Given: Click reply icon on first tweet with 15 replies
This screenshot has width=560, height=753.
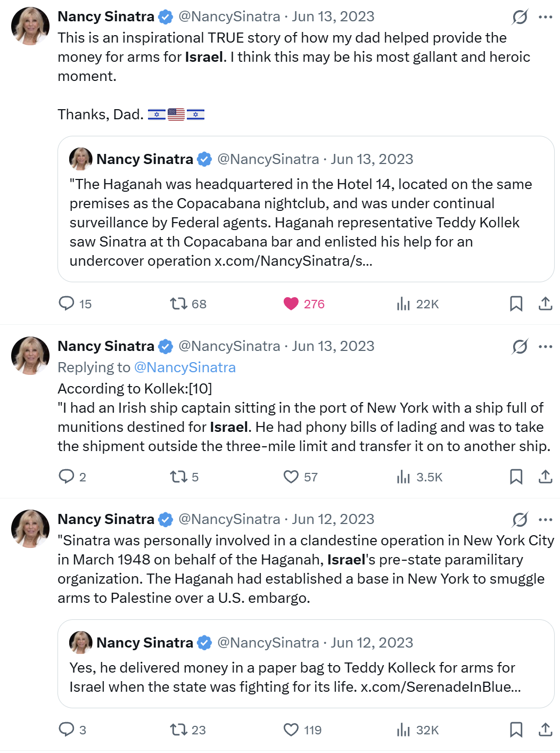Looking at the screenshot, I should [x=67, y=304].
